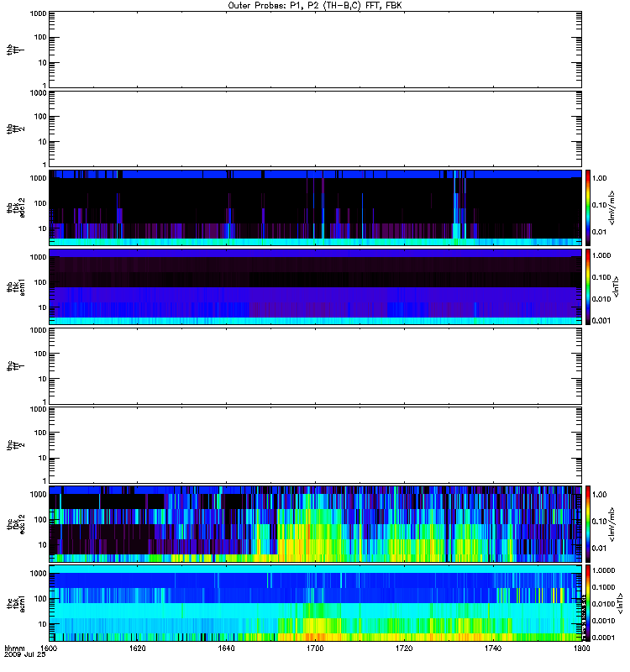The height and width of the screenshot is (672, 630).
Task: Click the "thc fff 2" panel axis title
Action: (16, 445)
